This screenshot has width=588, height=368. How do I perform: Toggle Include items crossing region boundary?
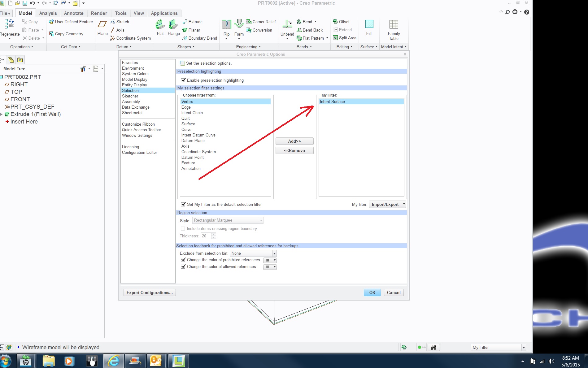[183, 228]
